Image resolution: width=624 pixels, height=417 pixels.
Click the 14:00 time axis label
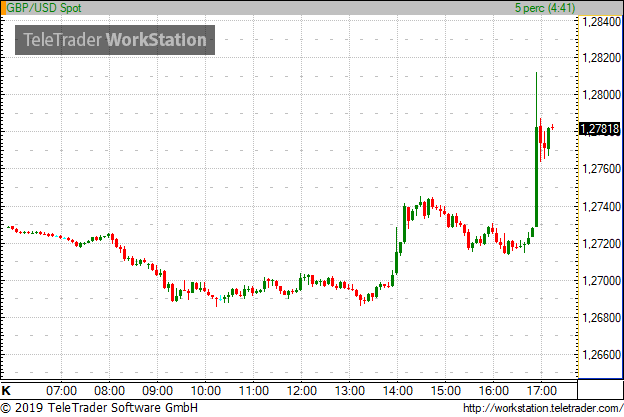[x=398, y=391]
